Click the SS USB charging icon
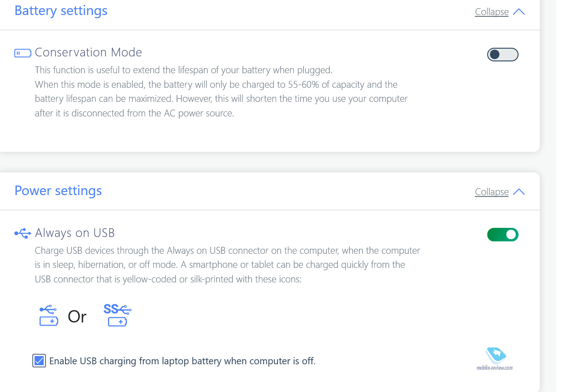The height and width of the screenshot is (392, 564). click(117, 315)
